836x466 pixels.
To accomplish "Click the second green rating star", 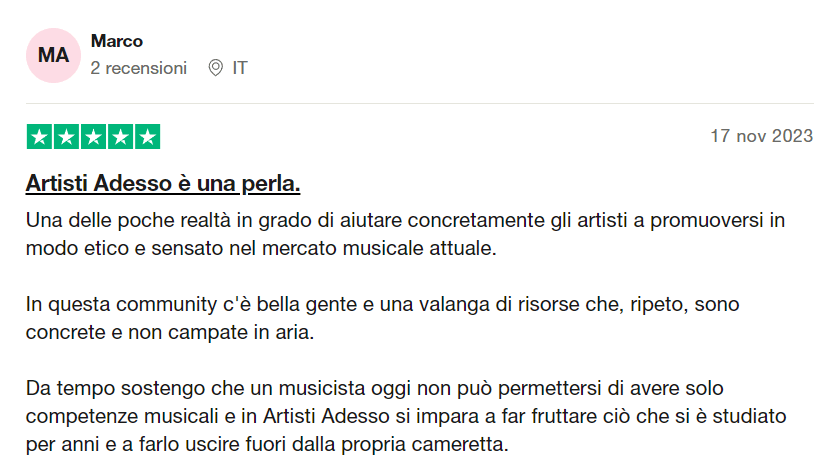I will tap(66, 137).
